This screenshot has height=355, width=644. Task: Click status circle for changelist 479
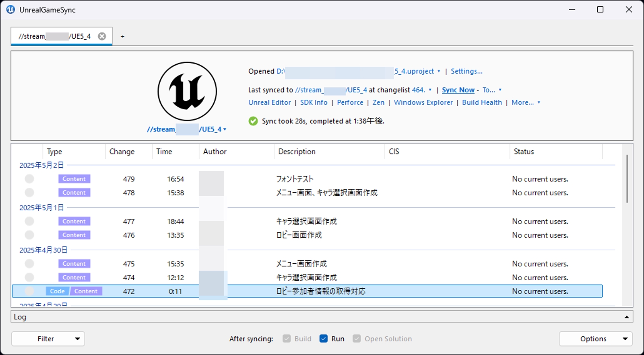(x=29, y=179)
